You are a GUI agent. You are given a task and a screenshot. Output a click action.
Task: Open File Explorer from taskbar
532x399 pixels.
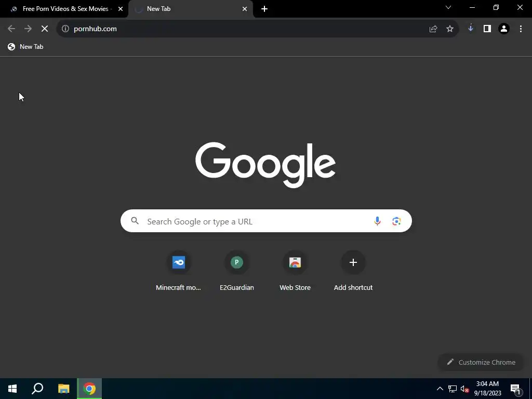point(64,389)
